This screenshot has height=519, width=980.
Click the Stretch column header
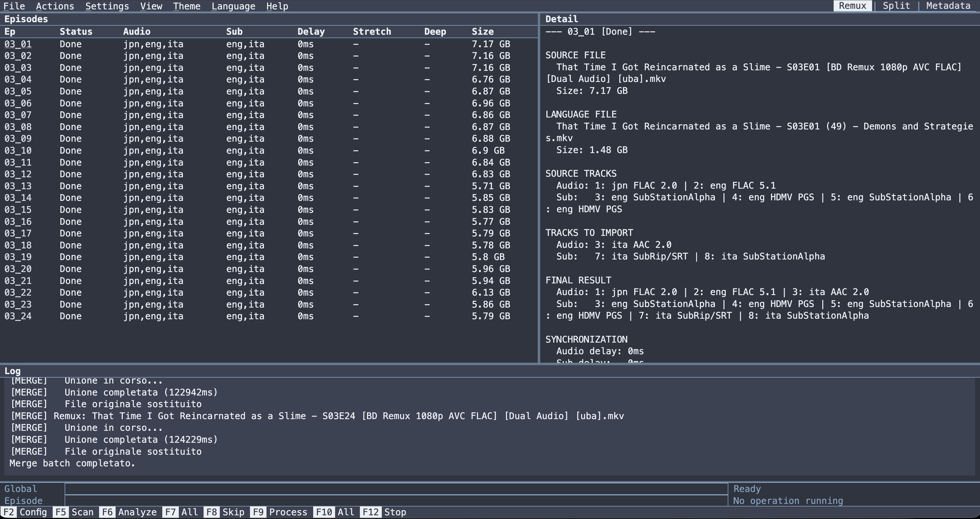point(372,32)
